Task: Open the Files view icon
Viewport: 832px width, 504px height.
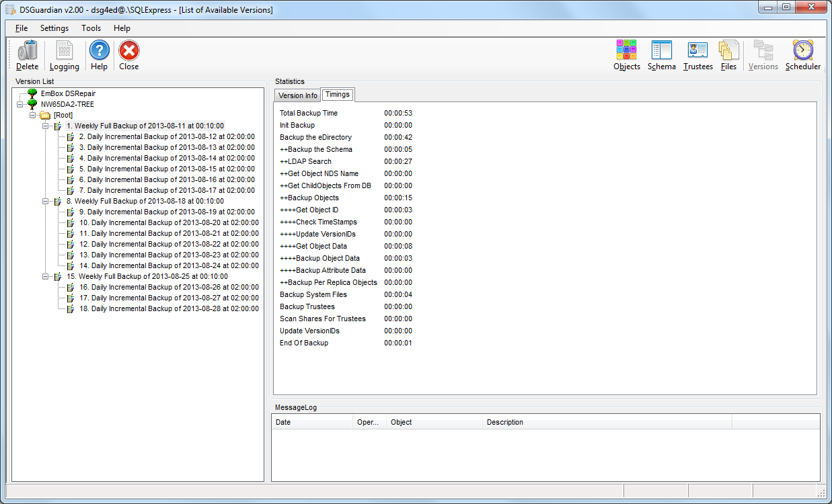Action: click(728, 50)
